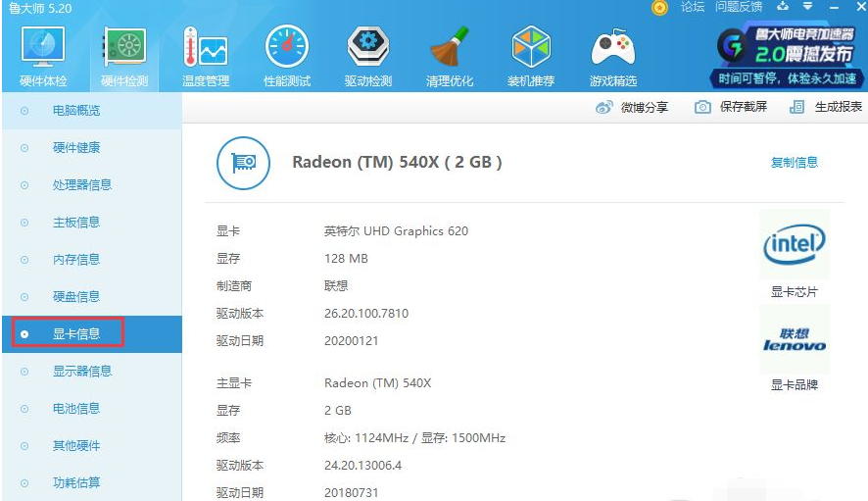Open 游戏精选 gamepad icon
Screen dimensions: 868x501
613,48
